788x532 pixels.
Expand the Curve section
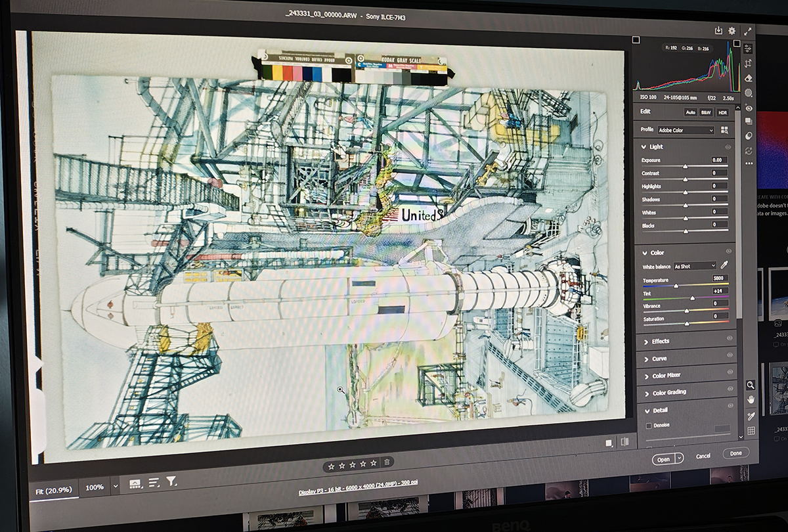pyautogui.click(x=646, y=359)
